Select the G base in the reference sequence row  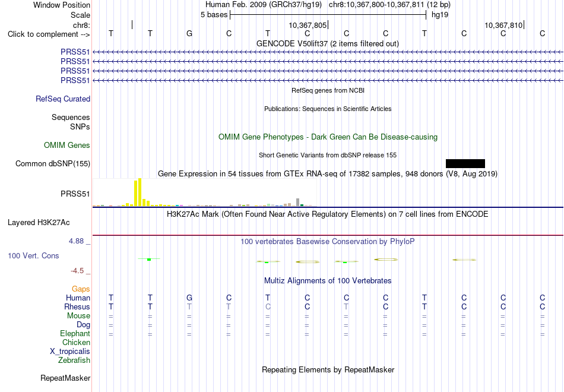click(x=189, y=33)
